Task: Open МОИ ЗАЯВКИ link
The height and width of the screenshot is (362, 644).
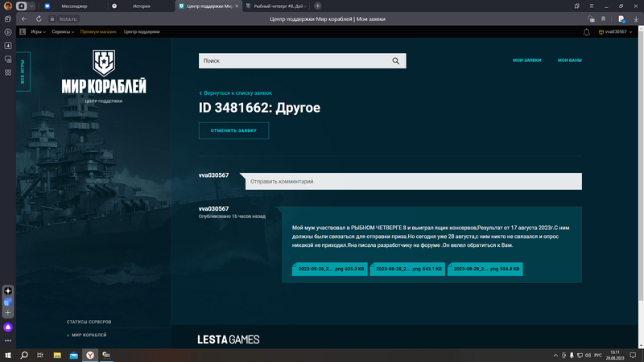Action: (527, 60)
